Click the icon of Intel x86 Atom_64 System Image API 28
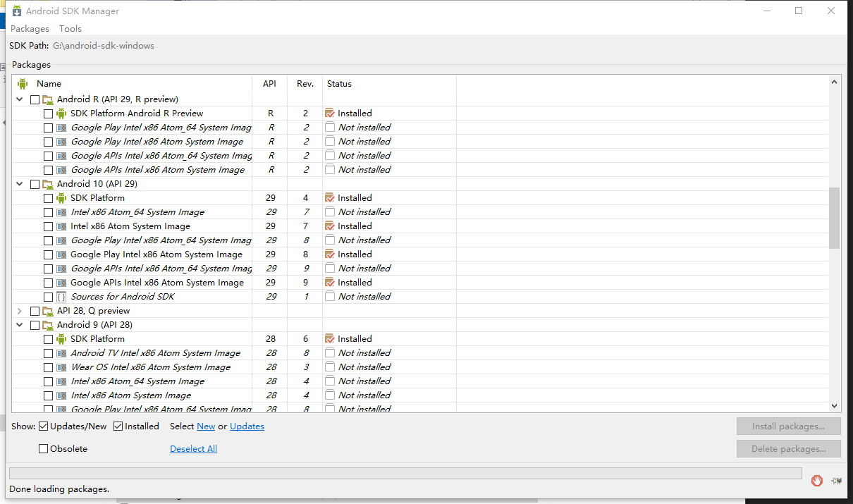The height and width of the screenshot is (504, 853). pos(61,381)
